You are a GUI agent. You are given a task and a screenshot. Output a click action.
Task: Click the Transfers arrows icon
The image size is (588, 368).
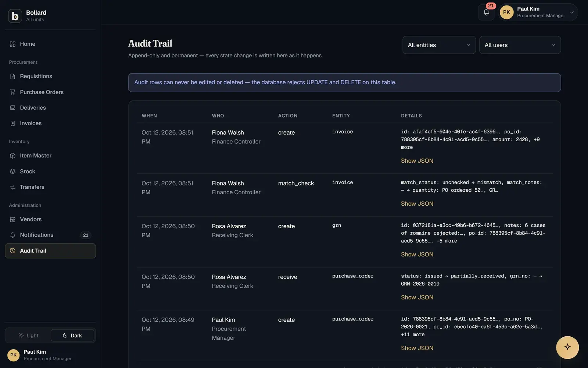point(12,187)
